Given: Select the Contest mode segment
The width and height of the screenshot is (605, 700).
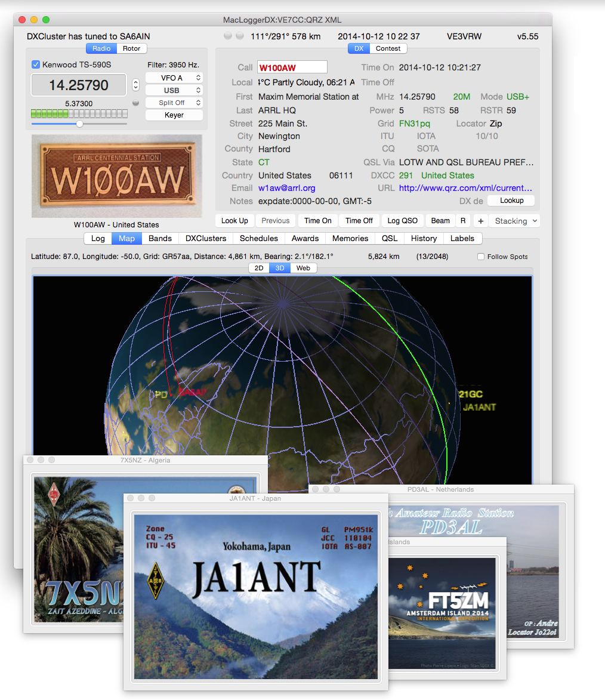Looking at the screenshot, I should coord(388,48).
